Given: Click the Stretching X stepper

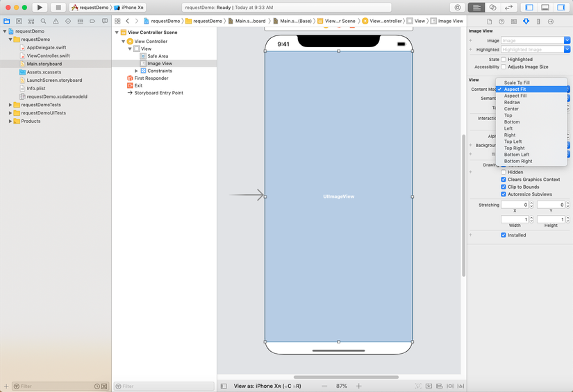Looking at the screenshot, I should pyautogui.click(x=531, y=205).
